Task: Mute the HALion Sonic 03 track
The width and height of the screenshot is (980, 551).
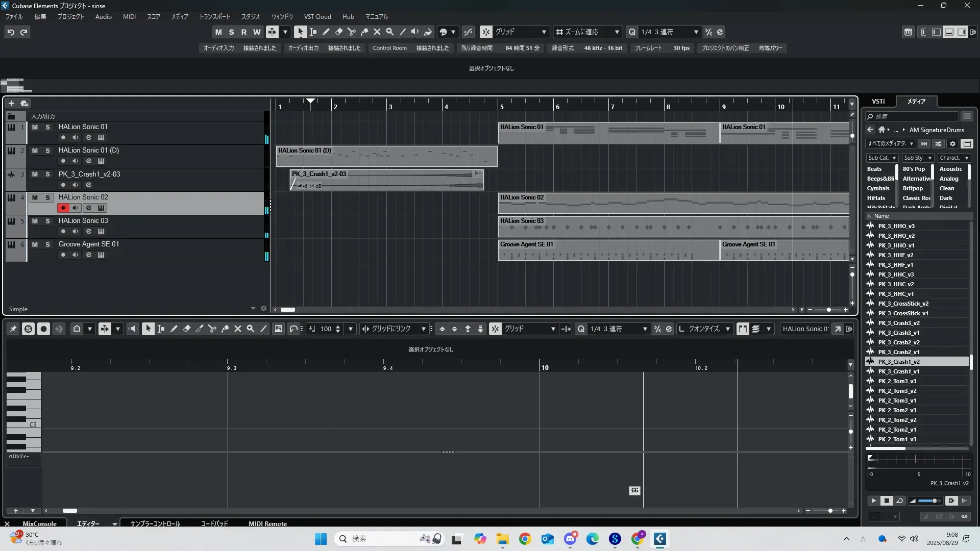Action: [35, 221]
